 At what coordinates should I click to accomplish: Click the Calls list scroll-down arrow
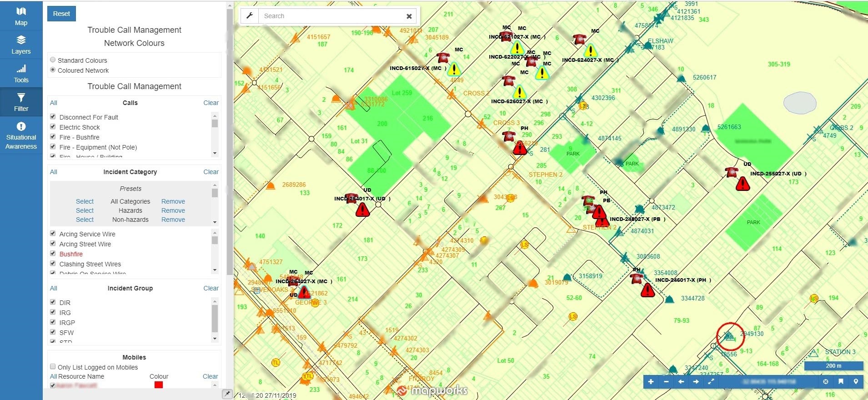[215, 153]
